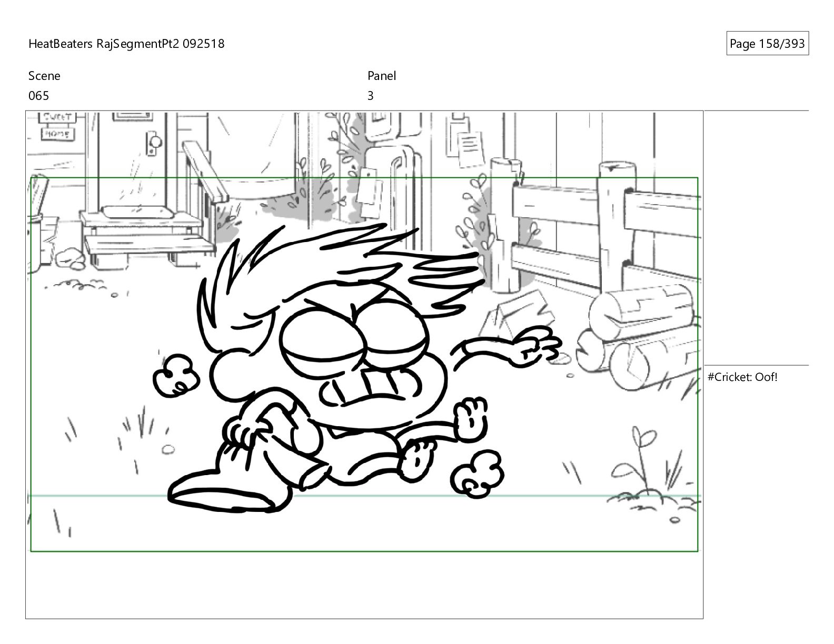This screenshot has width=834, height=644.
Task: Click the 'Scene' label
Action: click(x=44, y=76)
